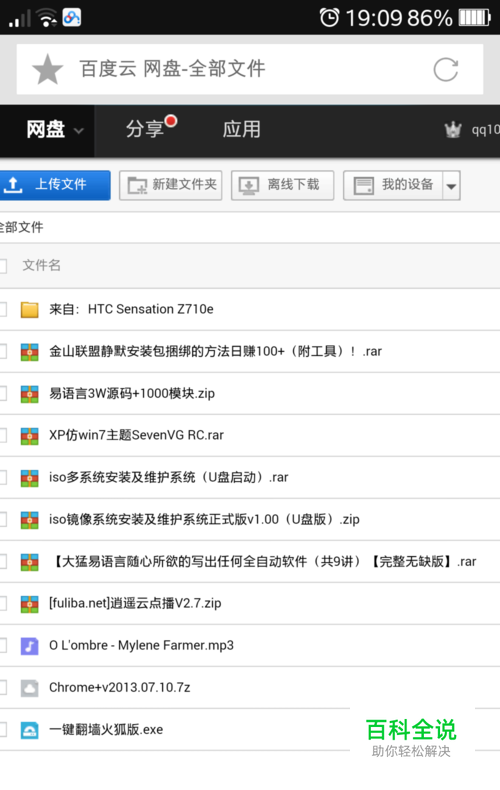
Task: Expand the 网盘 tab dropdown chevron
Action: coord(78,131)
